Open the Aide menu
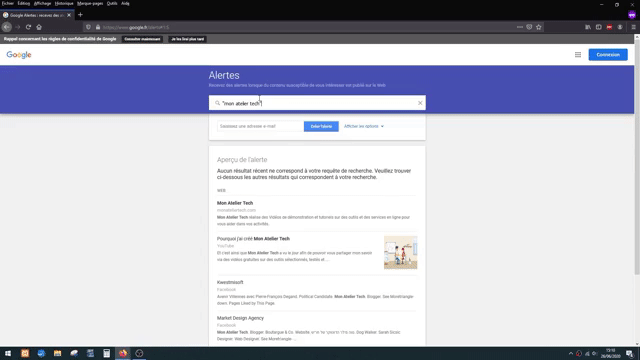 [x=125, y=3]
